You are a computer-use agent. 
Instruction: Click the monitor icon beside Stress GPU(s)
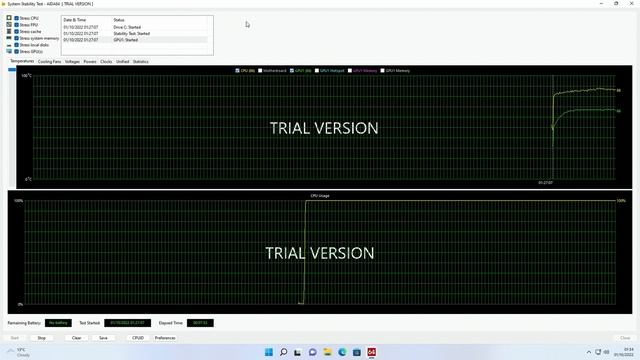[x=9, y=51]
